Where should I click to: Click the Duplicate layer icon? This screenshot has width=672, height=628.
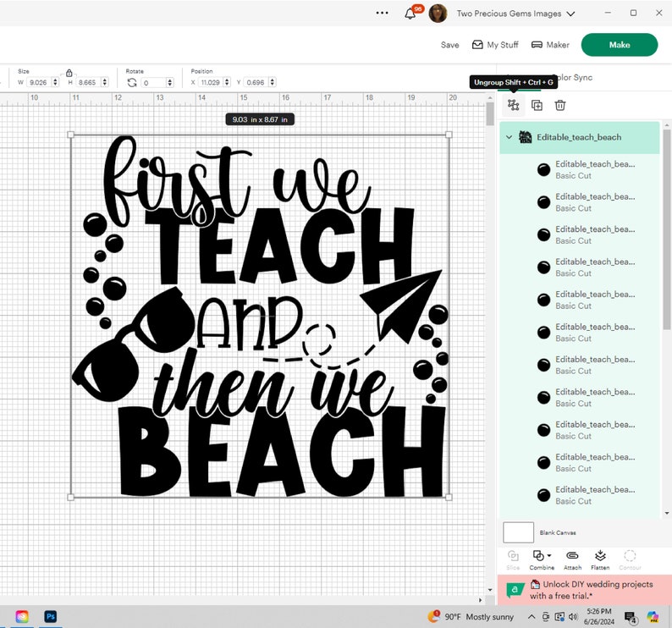coord(537,105)
